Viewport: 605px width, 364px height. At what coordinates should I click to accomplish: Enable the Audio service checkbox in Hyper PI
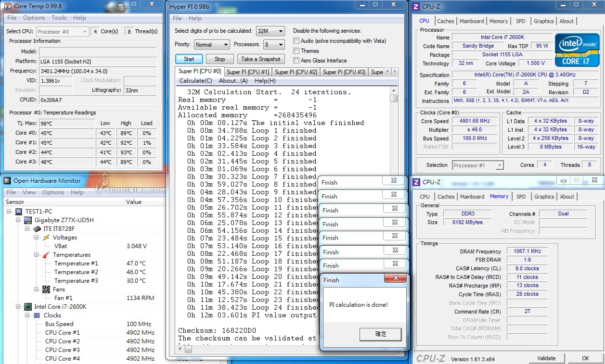(x=296, y=41)
